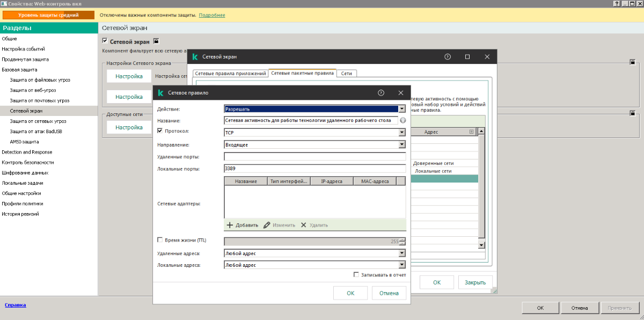Click lock icon of Доступные сети group

[x=633, y=113]
